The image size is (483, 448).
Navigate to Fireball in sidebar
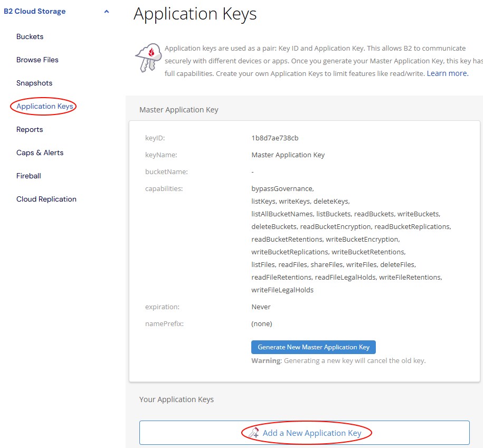29,176
